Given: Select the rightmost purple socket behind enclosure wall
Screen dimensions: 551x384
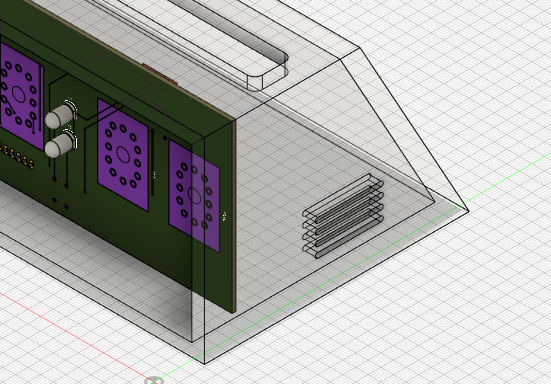Looking at the screenshot, I should click(x=194, y=196).
